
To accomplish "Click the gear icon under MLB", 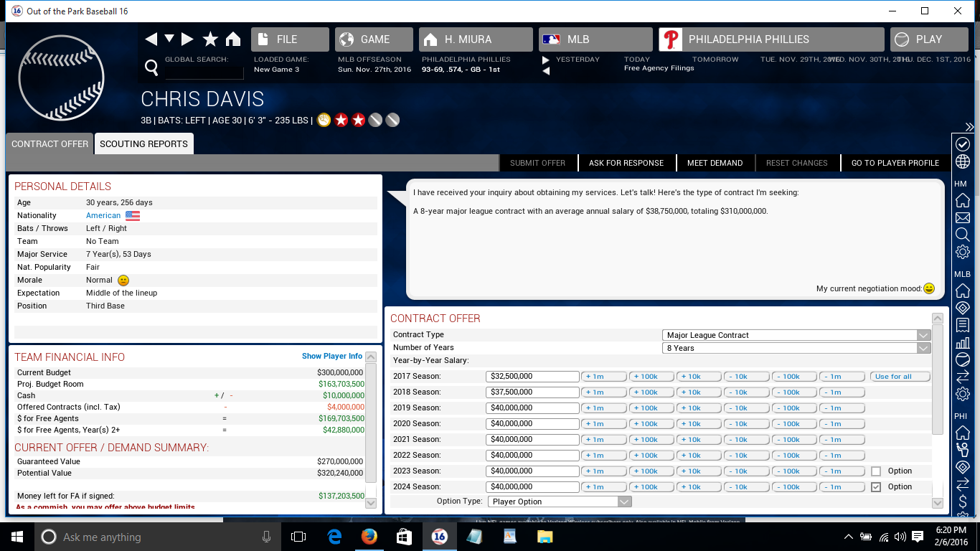I will (963, 394).
